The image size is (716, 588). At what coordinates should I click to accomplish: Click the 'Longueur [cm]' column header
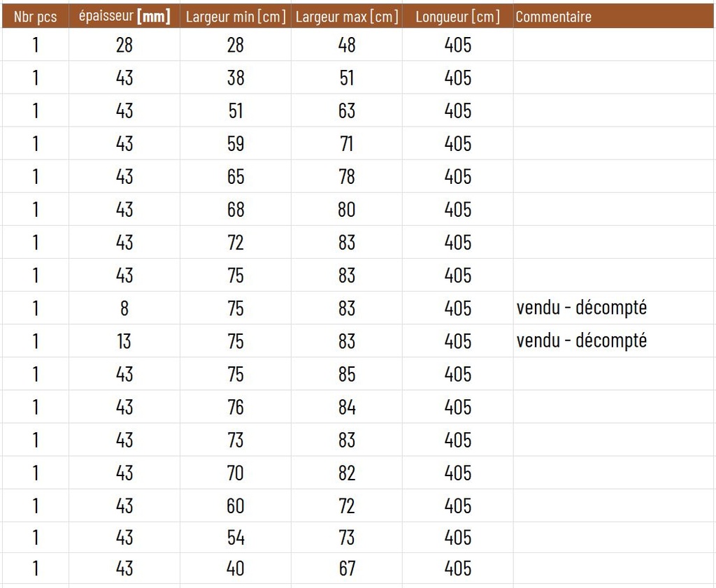(457, 17)
